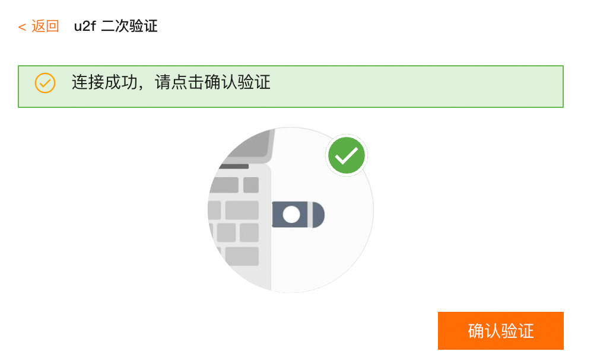Screen dimensions: 616x364
Task: Click the small square key in top keyboard row
Action: [x=251, y=185]
